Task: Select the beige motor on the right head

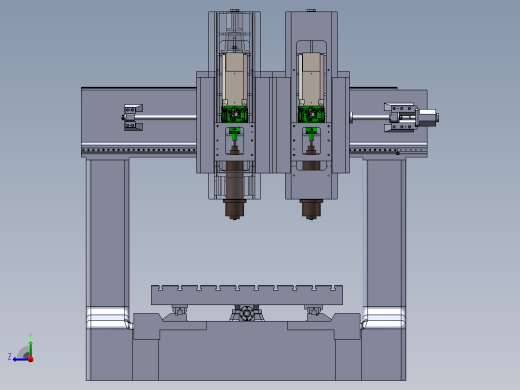Action: [x=311, y=79]
